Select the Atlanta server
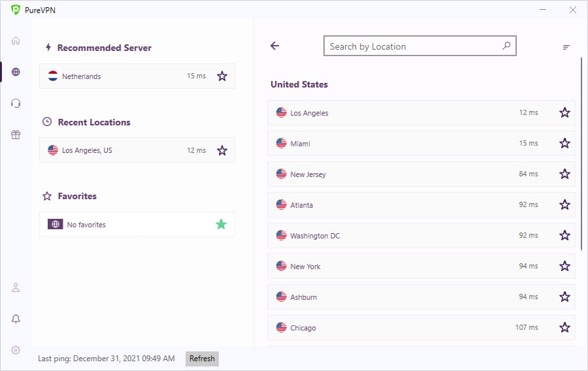 (x=421, y=204)
